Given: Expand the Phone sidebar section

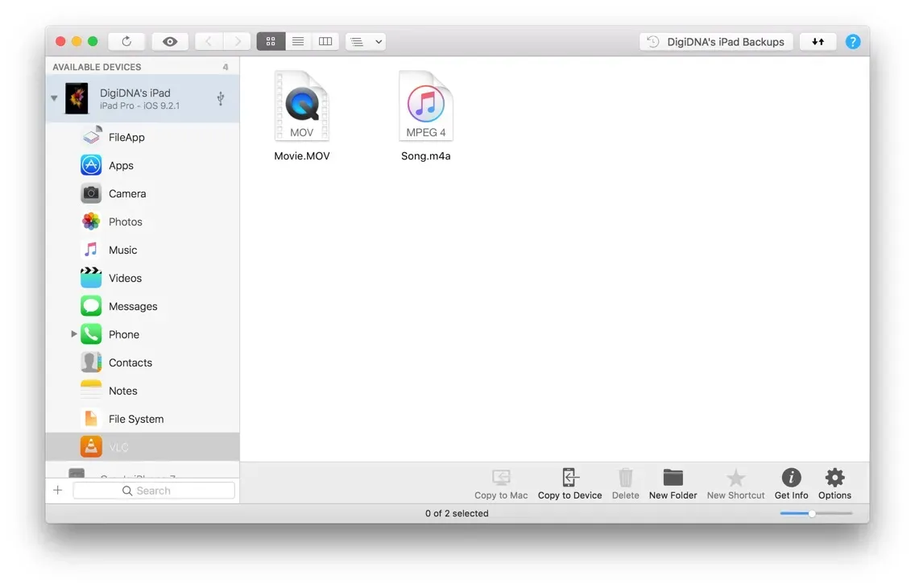Looking at the screenshot, I should point(73,333).
